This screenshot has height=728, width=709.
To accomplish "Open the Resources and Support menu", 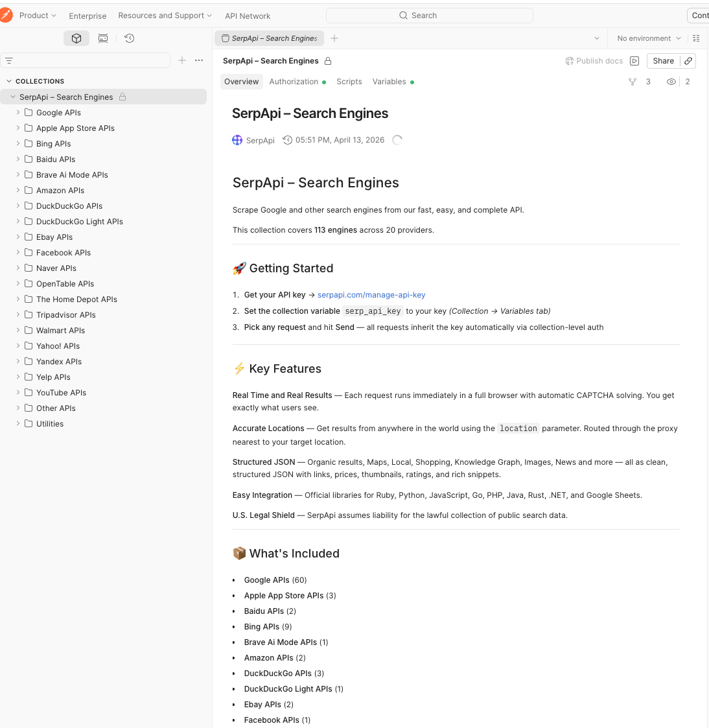I will pos(165,16).
